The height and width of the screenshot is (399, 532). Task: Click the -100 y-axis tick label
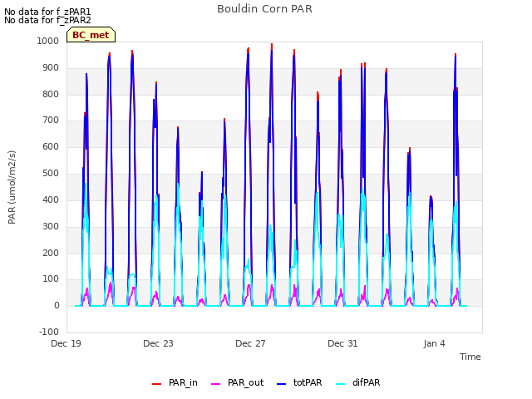pos(49,332)
